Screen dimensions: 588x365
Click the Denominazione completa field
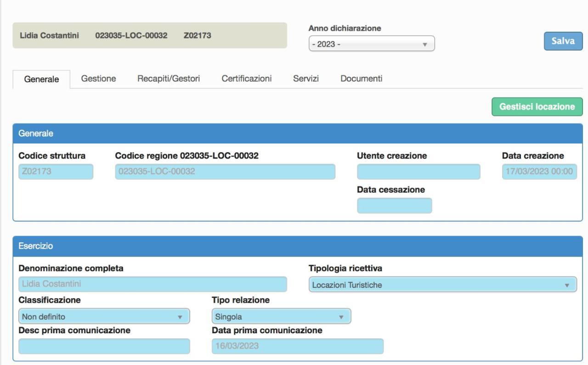coord(153,285)
